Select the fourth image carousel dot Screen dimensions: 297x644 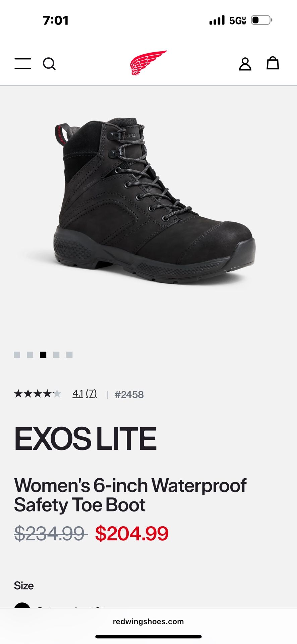[56, 355]
